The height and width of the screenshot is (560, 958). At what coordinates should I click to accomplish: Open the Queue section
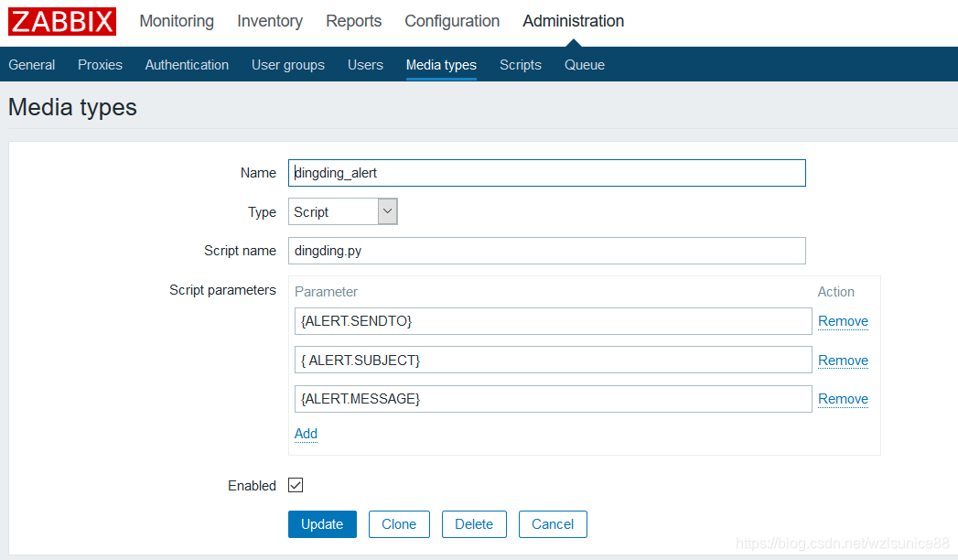coord(585,65)
